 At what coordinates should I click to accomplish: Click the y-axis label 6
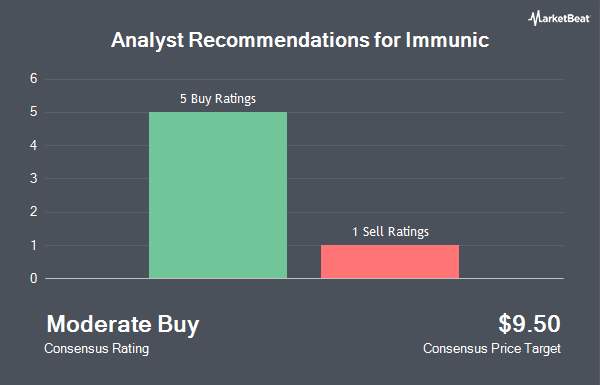coord(34,79)
